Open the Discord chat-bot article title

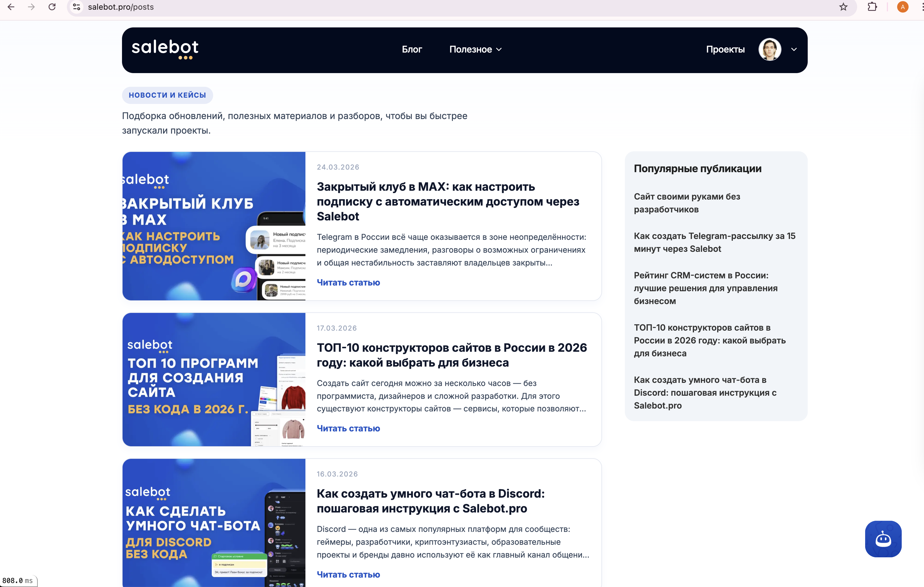pyautogui.click(x=431, y=501)
